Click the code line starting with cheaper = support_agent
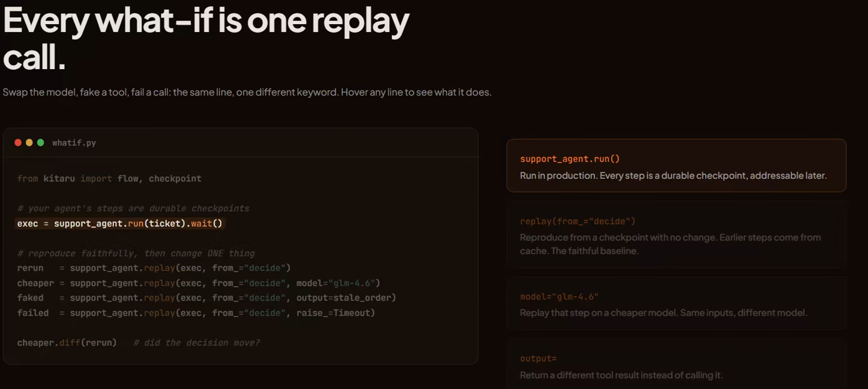Viewport: 868px width, 389px height. (x=199, y=283)
